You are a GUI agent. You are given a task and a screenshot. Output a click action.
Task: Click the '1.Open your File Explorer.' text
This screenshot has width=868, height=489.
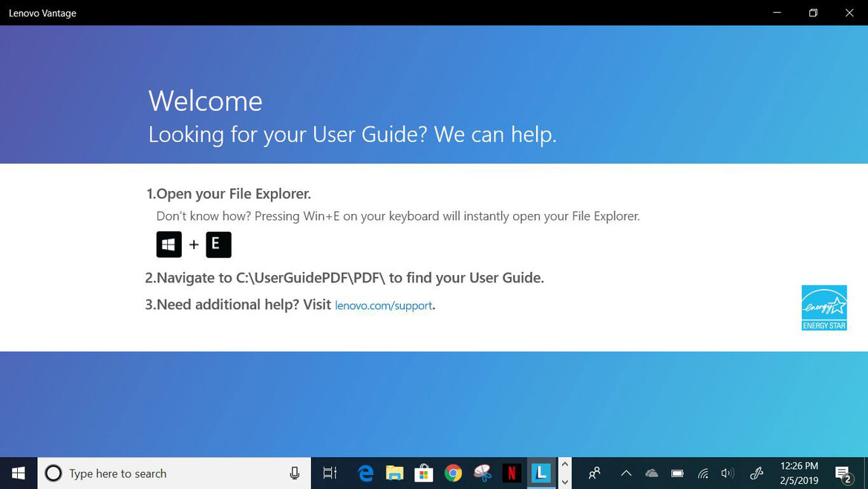229,194
